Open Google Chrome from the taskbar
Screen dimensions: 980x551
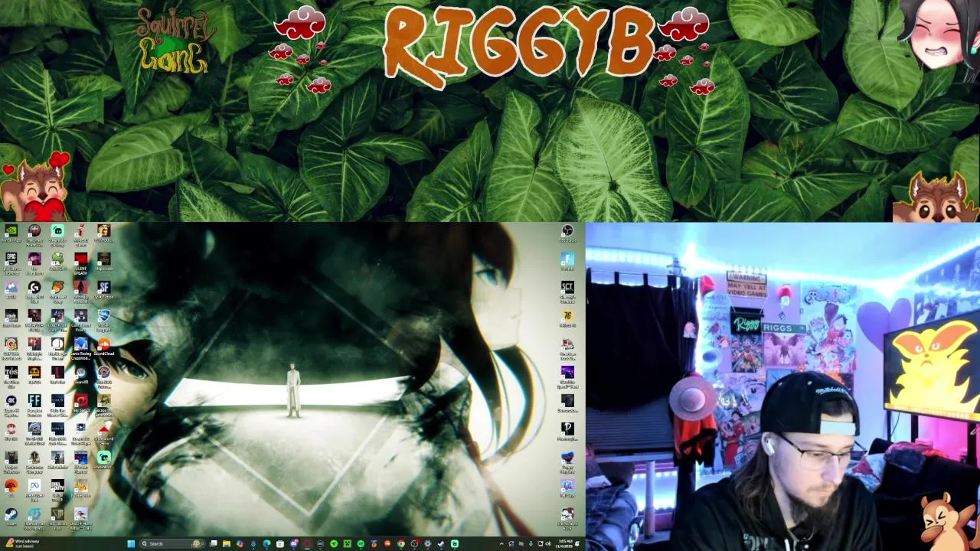400,544
